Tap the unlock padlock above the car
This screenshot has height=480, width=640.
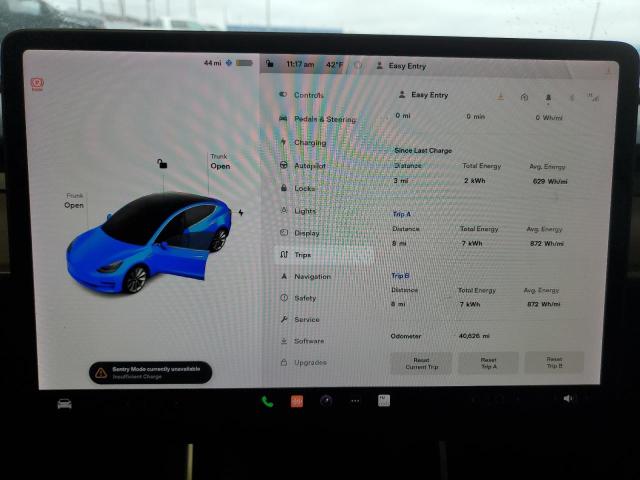[162, 164]
